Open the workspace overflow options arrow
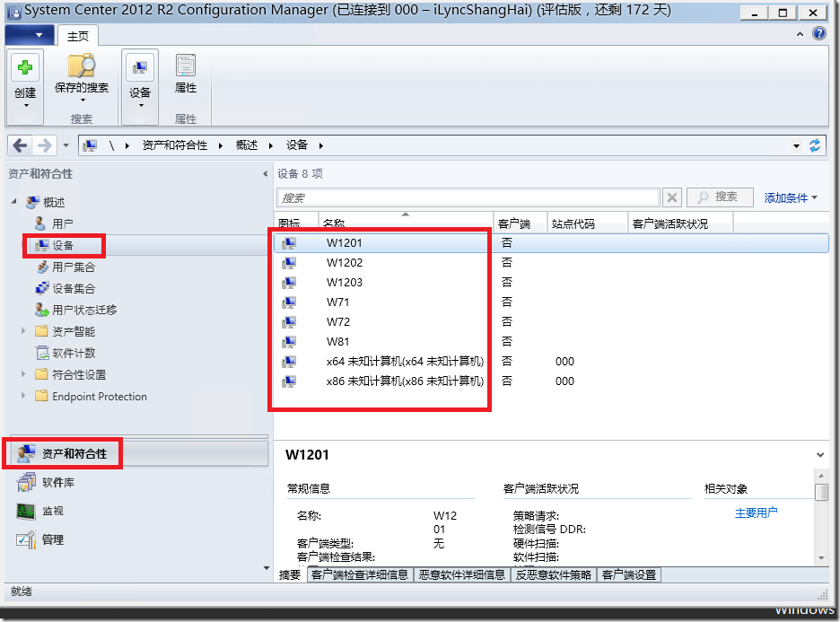This screenshot has height=622, width=840. 267,568
